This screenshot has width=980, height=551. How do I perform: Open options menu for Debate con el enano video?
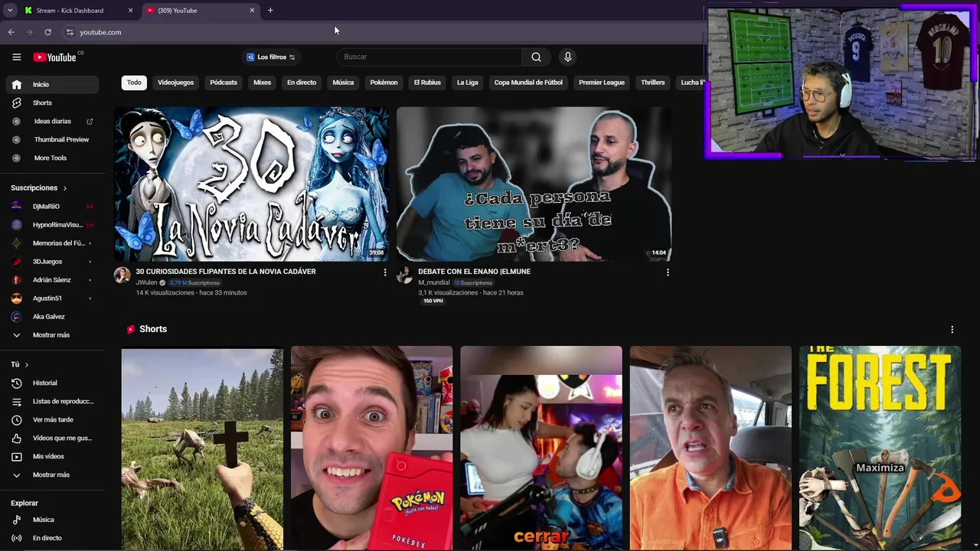tap(668, 272)
